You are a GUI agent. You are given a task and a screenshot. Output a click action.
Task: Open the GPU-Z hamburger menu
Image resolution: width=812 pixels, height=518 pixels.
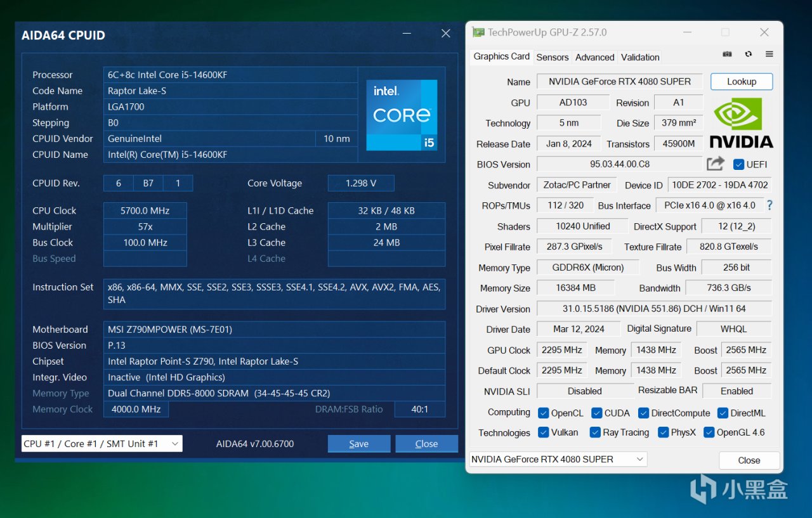point(769,55)
